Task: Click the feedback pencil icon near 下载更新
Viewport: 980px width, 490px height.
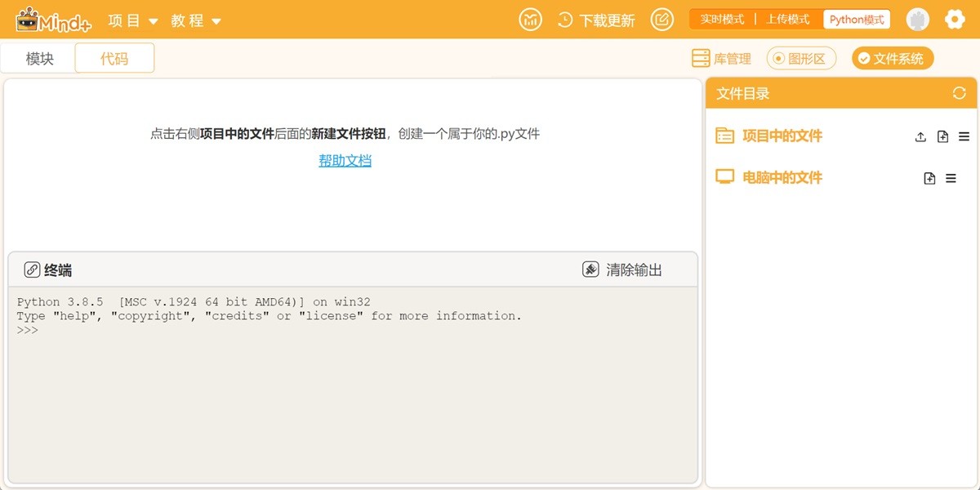Action: click(x=662, y=19)
